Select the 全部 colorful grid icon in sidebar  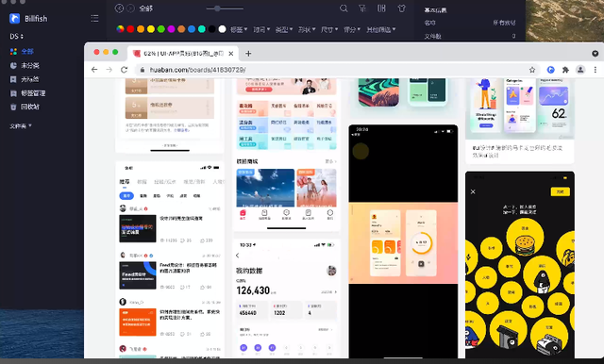[x=13, y=51]
